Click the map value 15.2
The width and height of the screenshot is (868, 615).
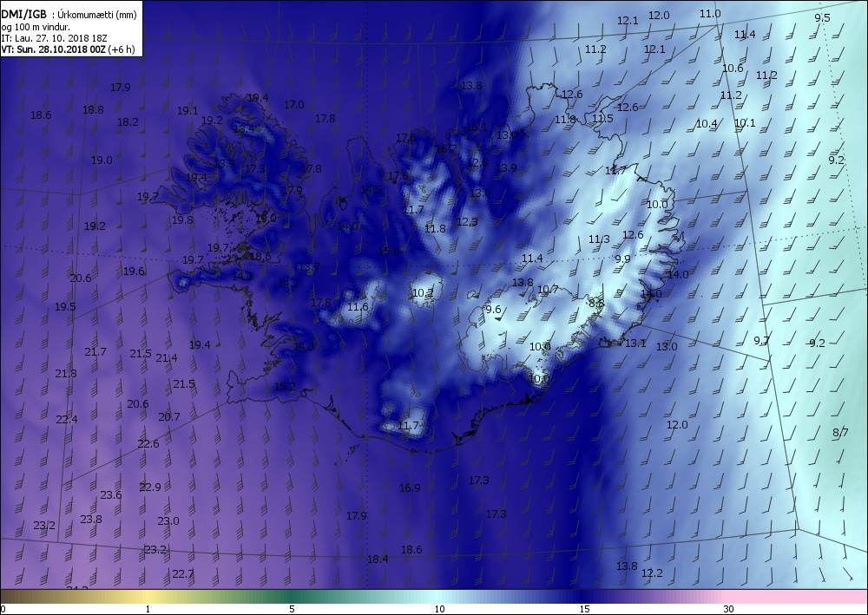pyautogui.click(x=285, y=386)
